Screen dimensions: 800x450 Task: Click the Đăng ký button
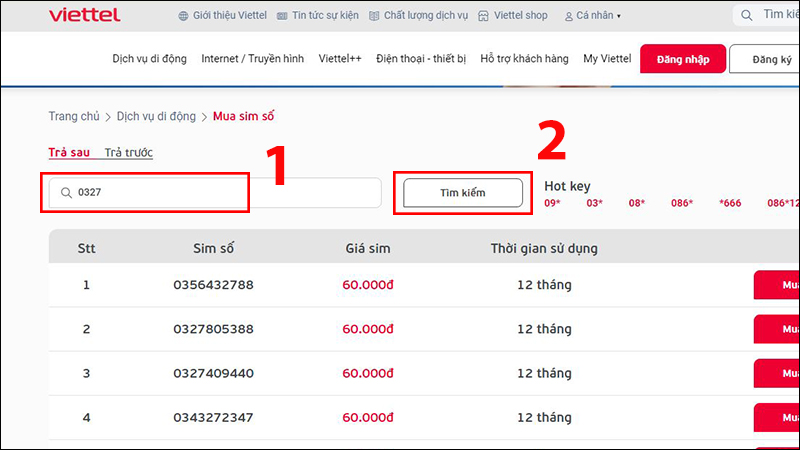765,60
